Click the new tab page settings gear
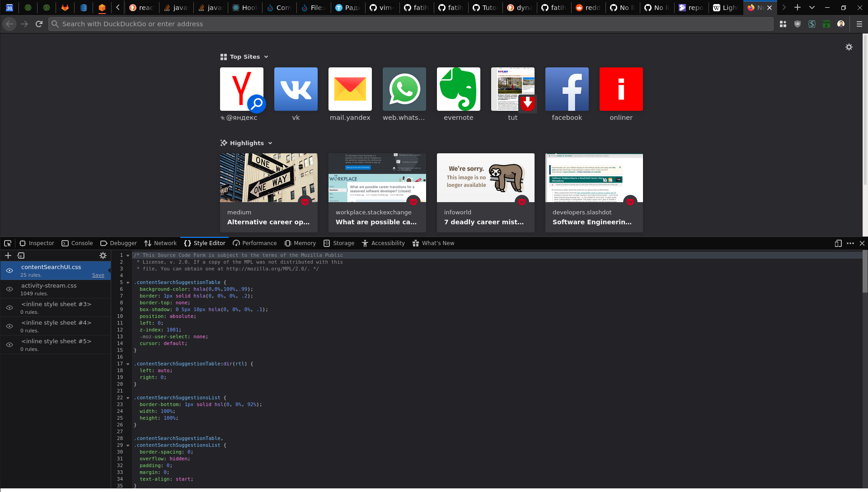The image size is (868, 492). [x=849, y=47]
